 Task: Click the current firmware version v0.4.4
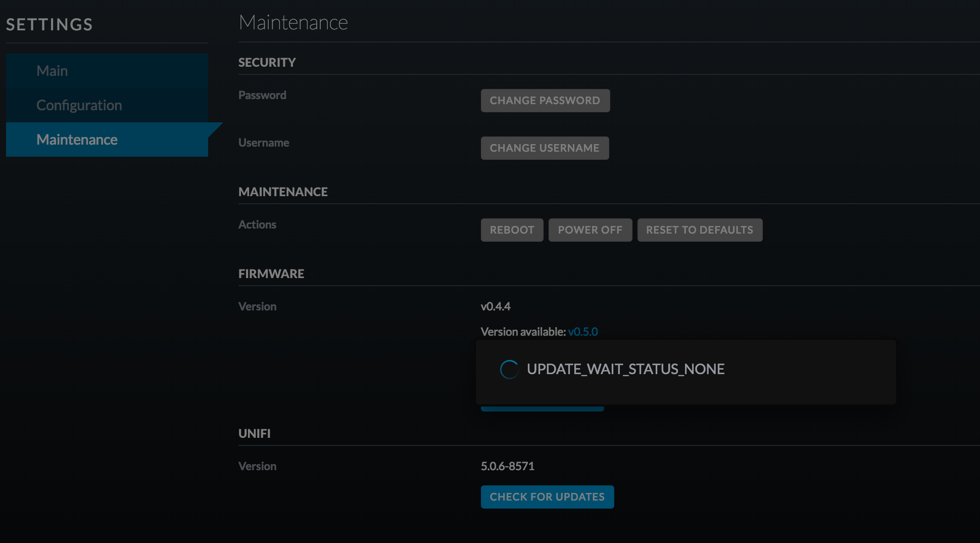pyautogui.click(x=496, y=306)
